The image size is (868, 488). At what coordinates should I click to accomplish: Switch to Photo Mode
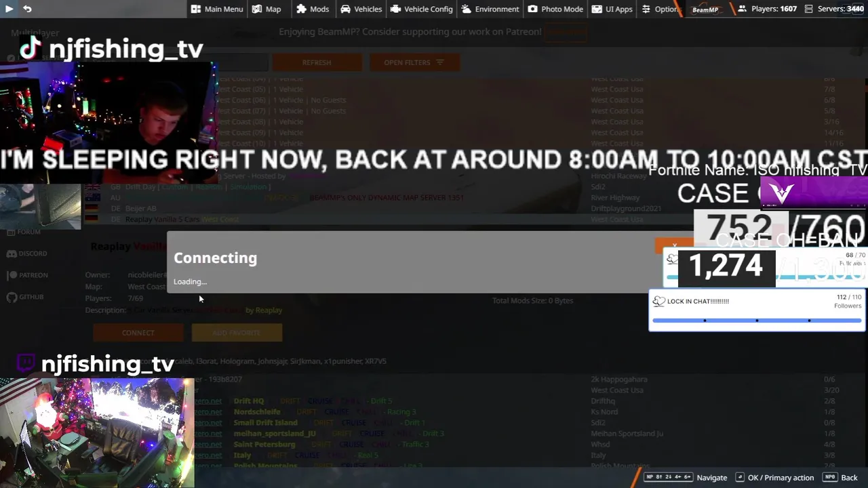(x=555, y=9)
